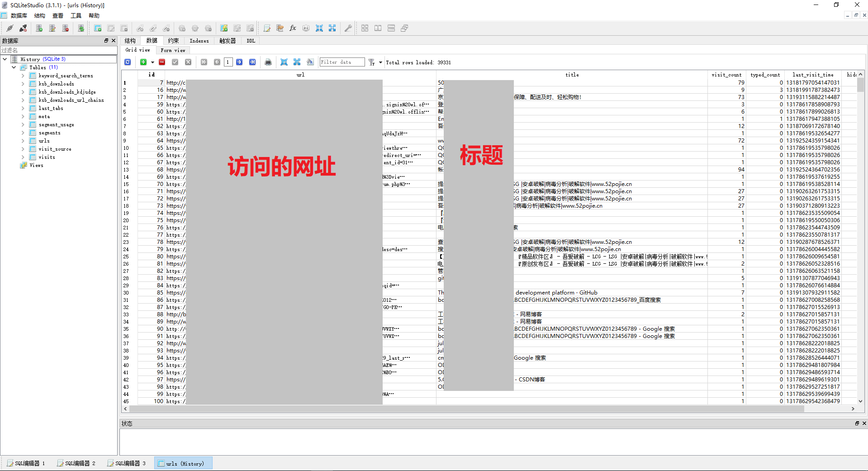This screenshot has height=471, width=868.
Task: Close the 状态 status panel
Action: coord(864,423)
